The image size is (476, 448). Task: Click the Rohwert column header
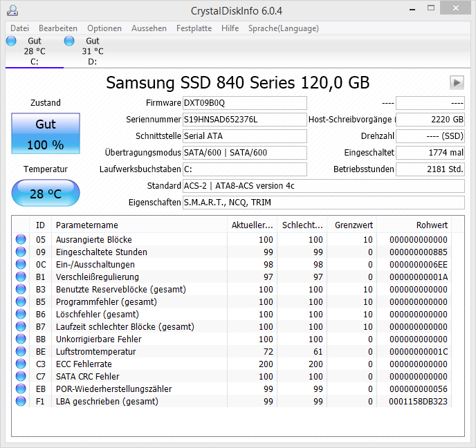click(414, 225)
